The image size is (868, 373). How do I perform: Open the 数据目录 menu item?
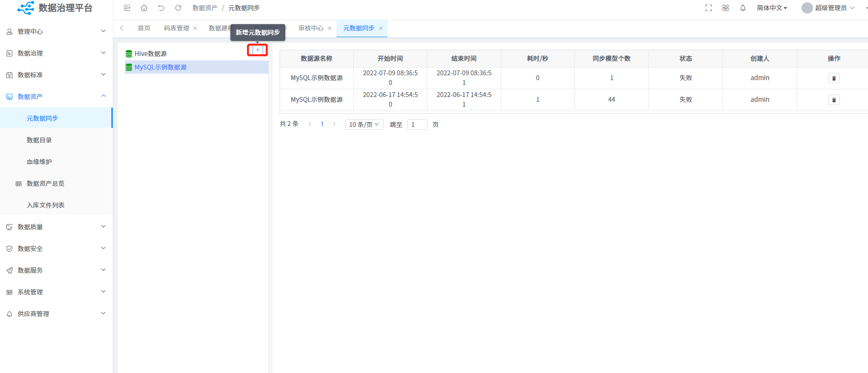[x=39, y=140]
